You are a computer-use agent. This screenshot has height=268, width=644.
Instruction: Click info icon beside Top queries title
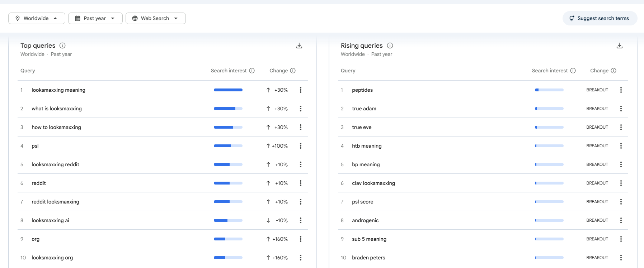tap(62, 46)
